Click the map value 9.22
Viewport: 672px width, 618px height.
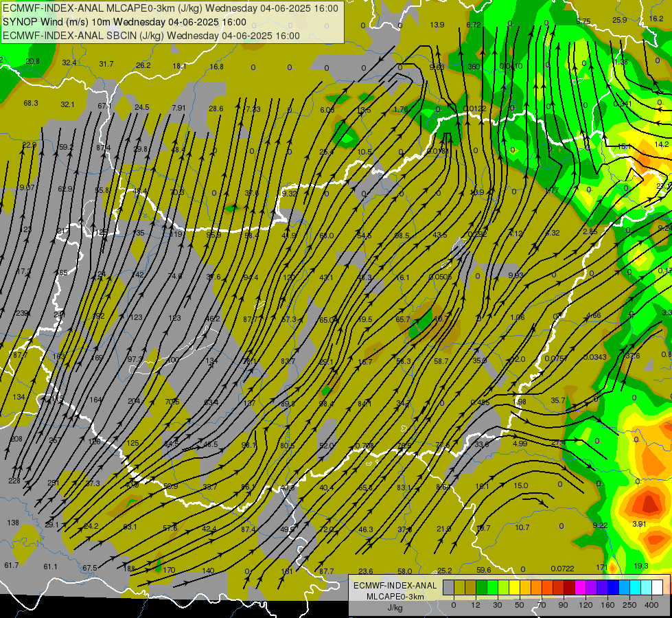(x=601, y=525)
